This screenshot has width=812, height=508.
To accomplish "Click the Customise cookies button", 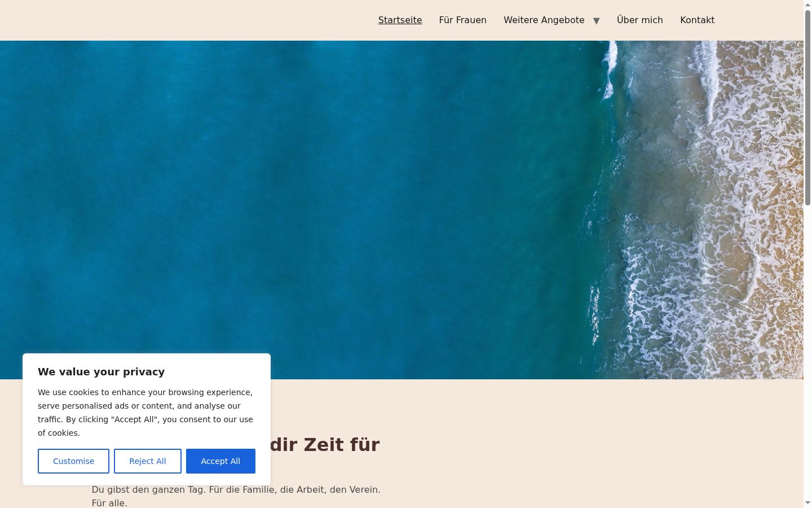I will (73, 461).
